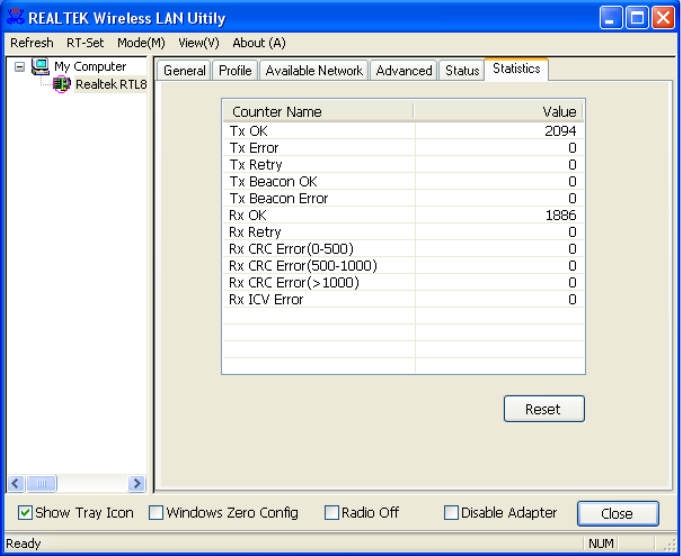The height and width of the screenshot is (556, 681).
Task: Click the Value column header
Action: pos(498,112)
